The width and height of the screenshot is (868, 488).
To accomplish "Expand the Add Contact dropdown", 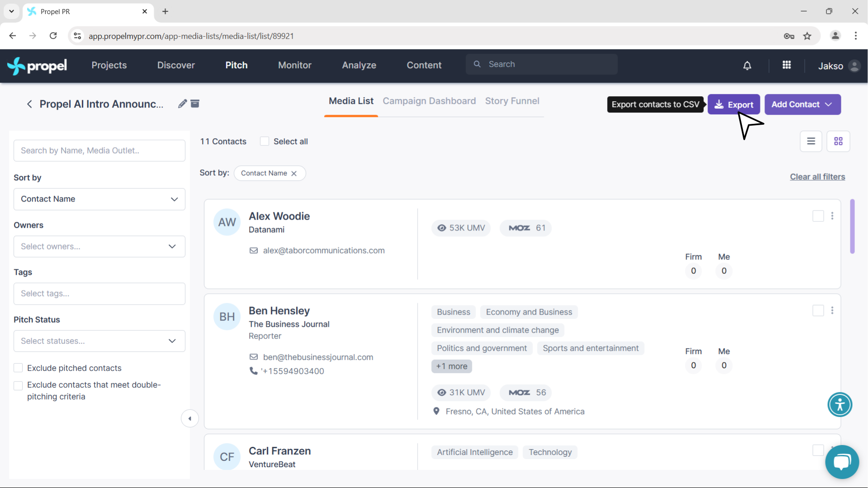I will 802,104.
